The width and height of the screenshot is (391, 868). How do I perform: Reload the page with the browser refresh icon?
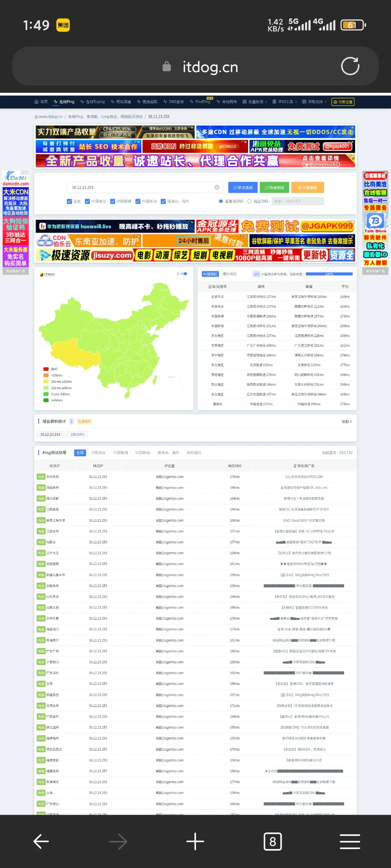[x=350, y=66]
